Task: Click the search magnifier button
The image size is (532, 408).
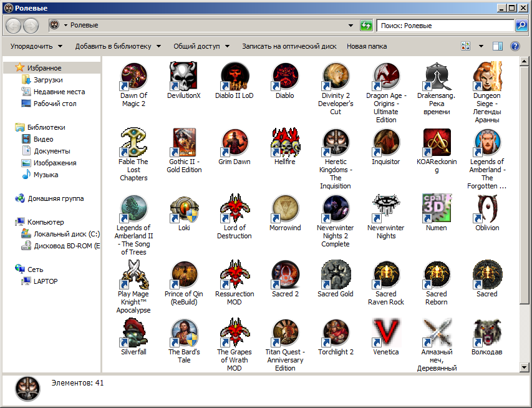Action: (521, 26)
